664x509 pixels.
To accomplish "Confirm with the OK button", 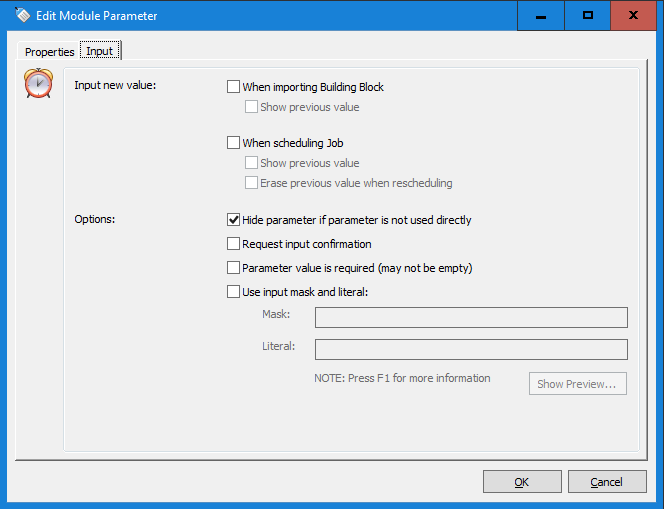I will pos(522,482).
